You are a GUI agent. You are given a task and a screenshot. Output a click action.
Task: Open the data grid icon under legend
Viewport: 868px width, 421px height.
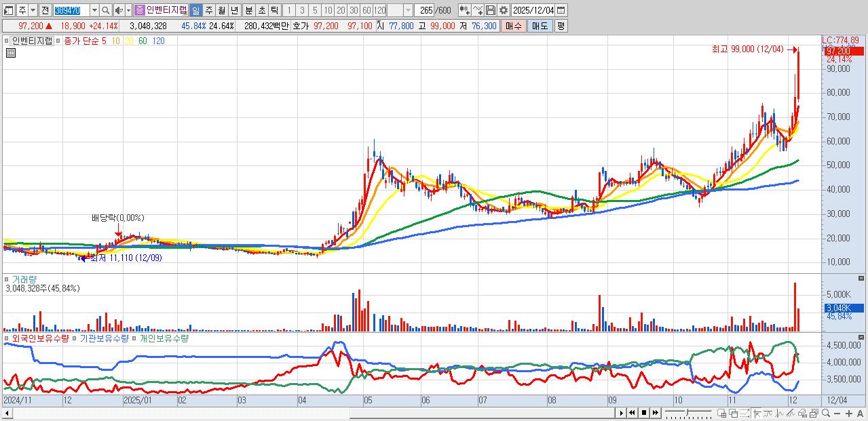(x=11, y=54)
